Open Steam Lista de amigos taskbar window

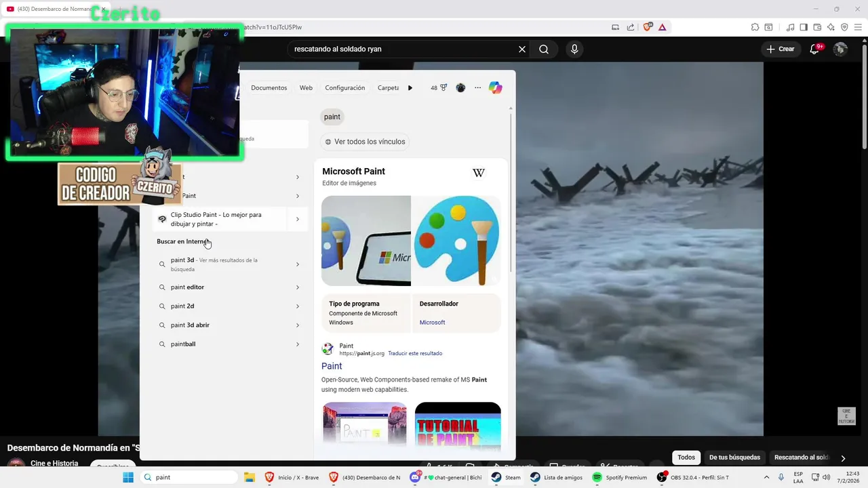[x=557, y=477]
